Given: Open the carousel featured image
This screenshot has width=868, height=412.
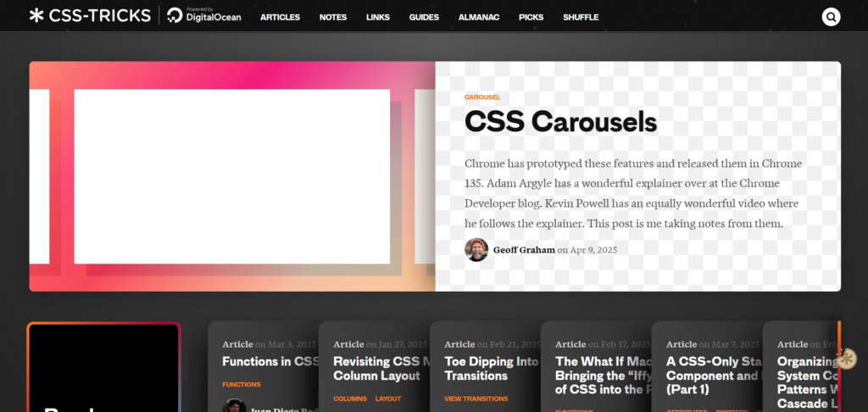Looking at the screenshot, I should click(x=232, y=176).
